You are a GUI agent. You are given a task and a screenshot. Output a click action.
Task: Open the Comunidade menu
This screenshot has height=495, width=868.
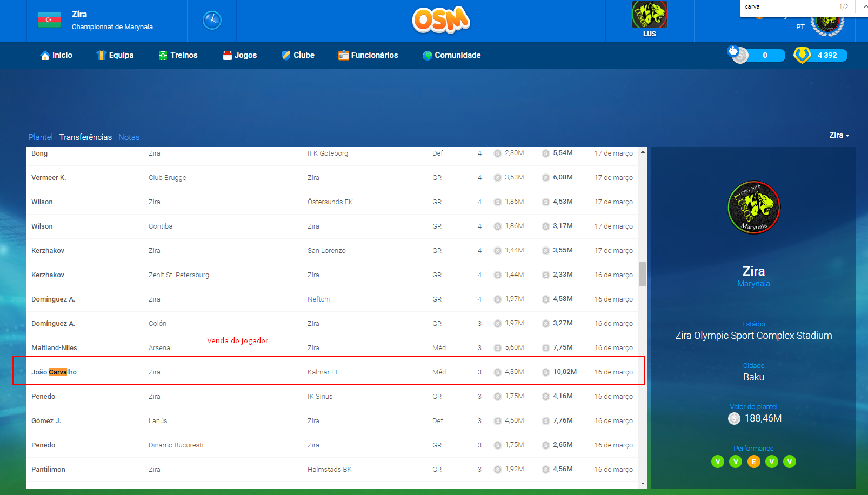pos(452,55)
